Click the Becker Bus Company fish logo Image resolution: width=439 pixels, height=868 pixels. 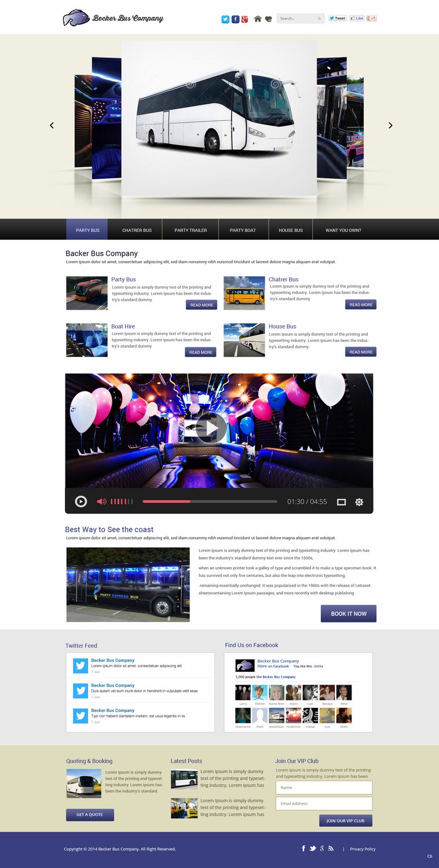(x=76, y=18)
